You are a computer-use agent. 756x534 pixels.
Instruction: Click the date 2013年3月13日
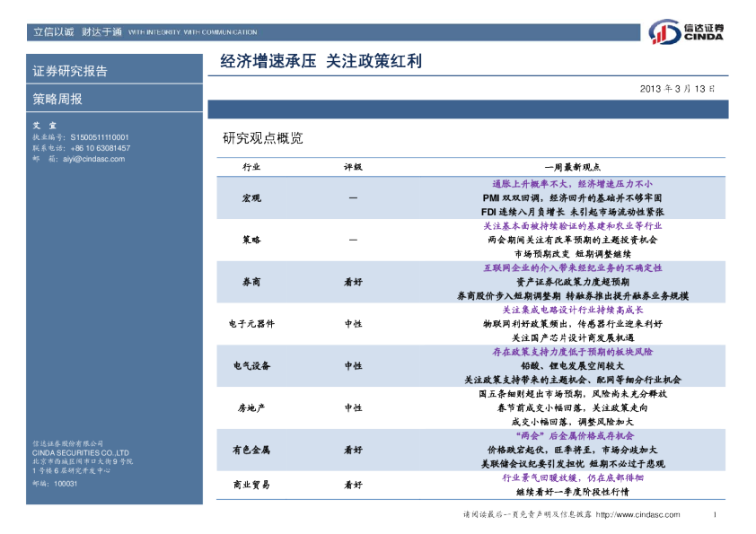click(x=677, y=90)
